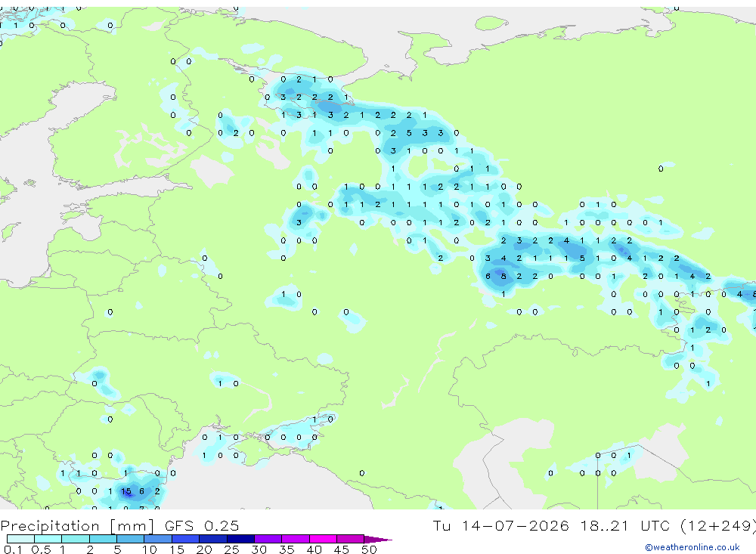The width and height of the screenshot is (756, 554).
Task: Select the 'GFS 0.25' model label
Action: 202,525
